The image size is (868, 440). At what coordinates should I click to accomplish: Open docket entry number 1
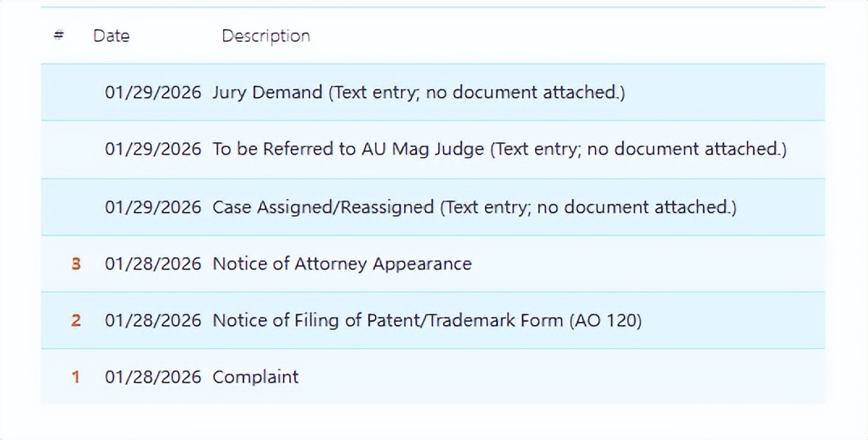point(75,377)
